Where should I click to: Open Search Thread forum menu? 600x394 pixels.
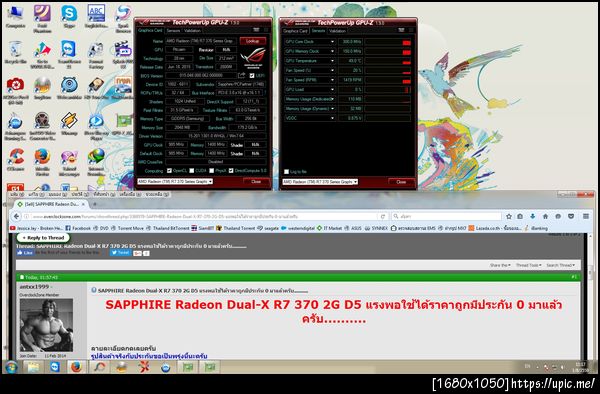[x=561, y=265]
